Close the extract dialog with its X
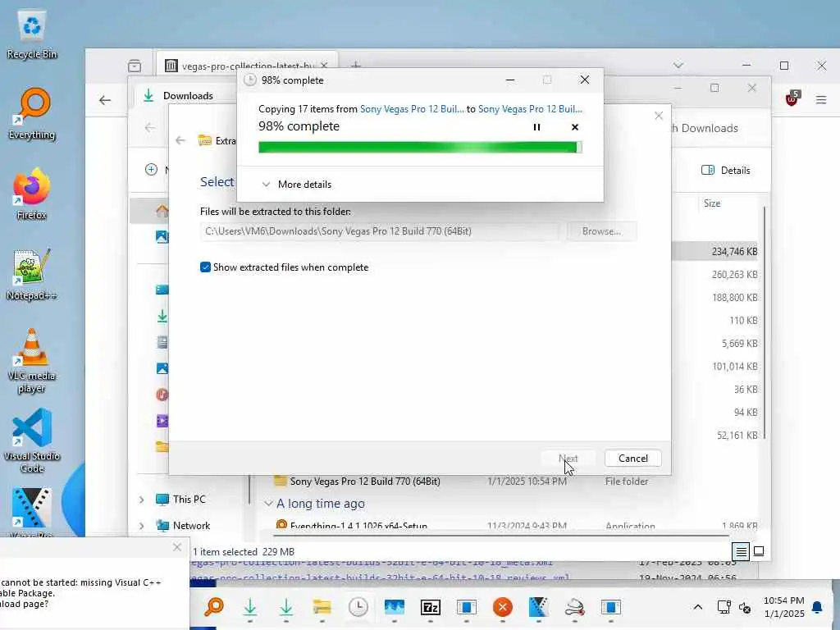Viewport: 840px width, 630px height. (x=659, y=116)
